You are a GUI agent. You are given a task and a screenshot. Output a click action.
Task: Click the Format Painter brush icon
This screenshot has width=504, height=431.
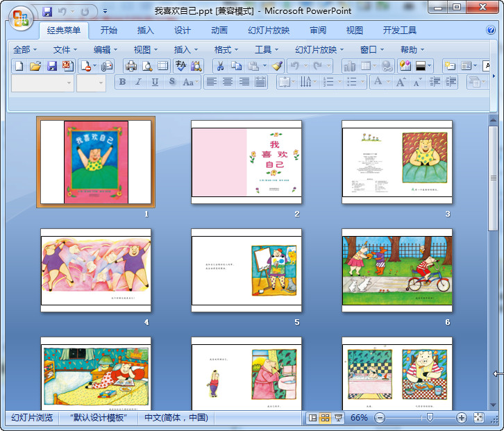click(x=277, y=66)
